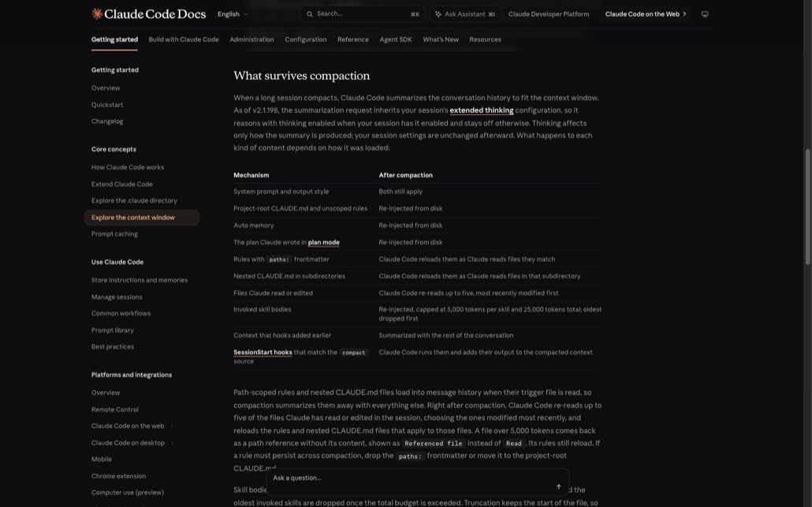This screenshot has width=812, height=507.
Task: Expand Claude Code on the web submenu
Action: click(x=171, y=427)
